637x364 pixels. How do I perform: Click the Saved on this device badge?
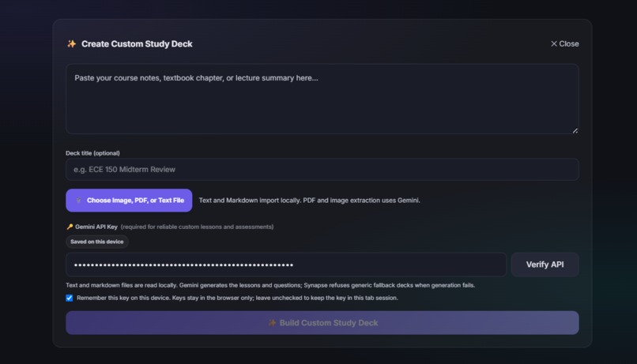pyautogui.click(x=96, y=242)
